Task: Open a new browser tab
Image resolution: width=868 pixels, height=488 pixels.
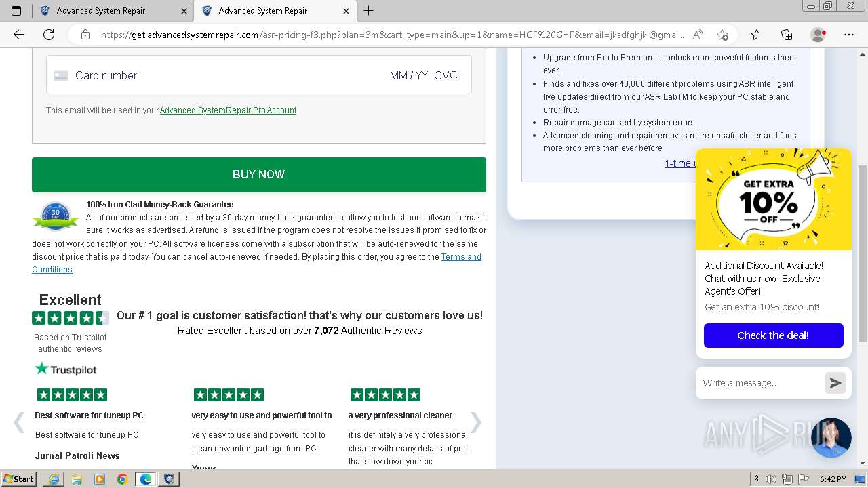Action: pyautogui.click(x=368, y=11)
